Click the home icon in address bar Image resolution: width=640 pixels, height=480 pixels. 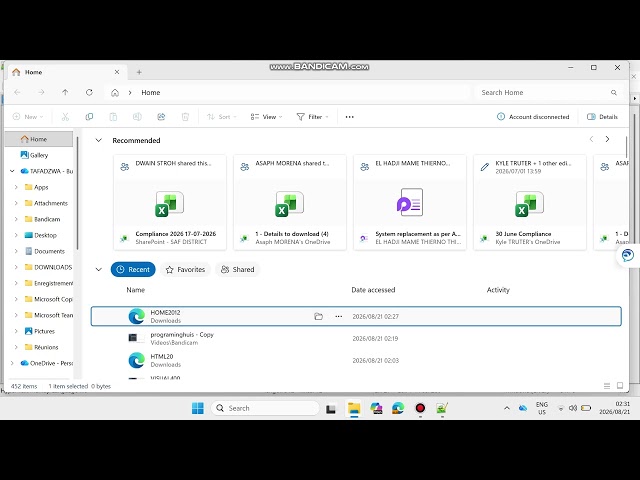(x=115, y=93)
